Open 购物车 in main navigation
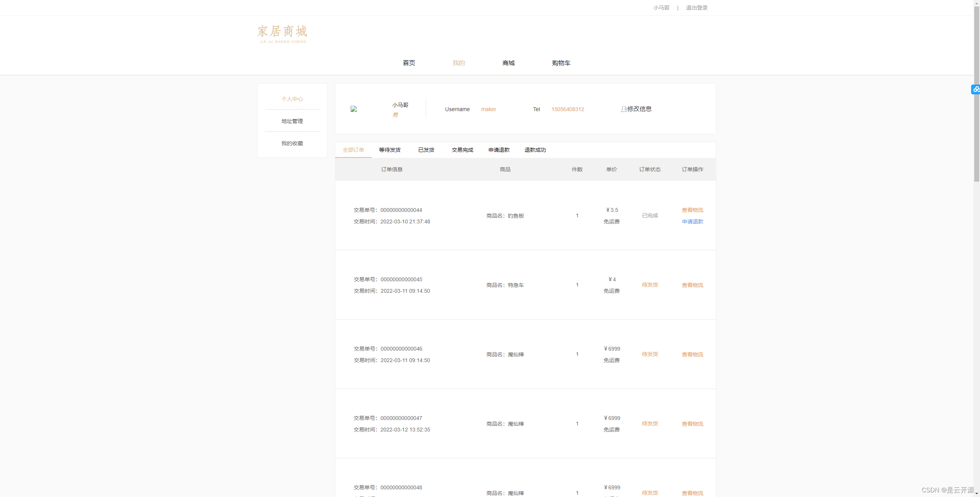The height and width of the screenshot is (497, 980). (561, 63)
